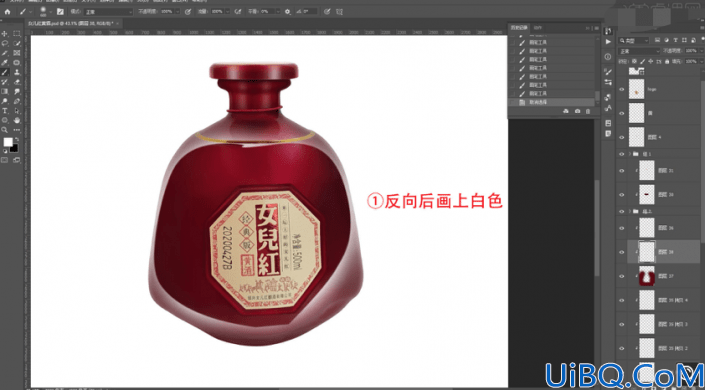Image resolution: width=705 pixels, height=390 pixels.
Task: Toggle history source box for 取消选择 state
Action: tap(512, 103)
